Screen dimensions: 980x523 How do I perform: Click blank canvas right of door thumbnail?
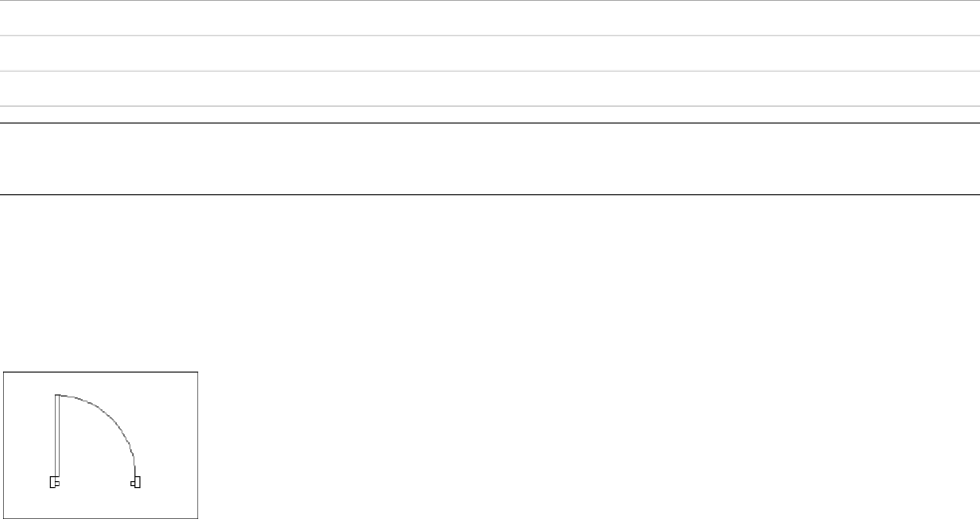pos(588,445)
